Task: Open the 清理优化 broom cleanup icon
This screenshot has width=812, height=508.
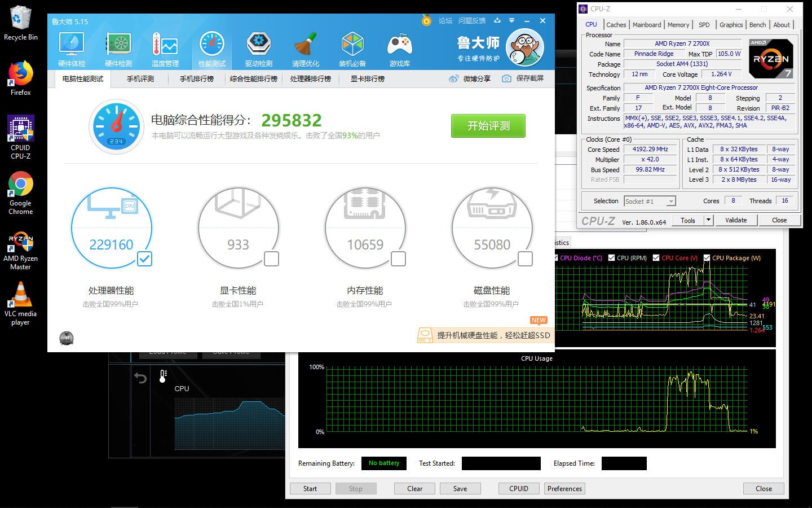Action: (306, 49)
